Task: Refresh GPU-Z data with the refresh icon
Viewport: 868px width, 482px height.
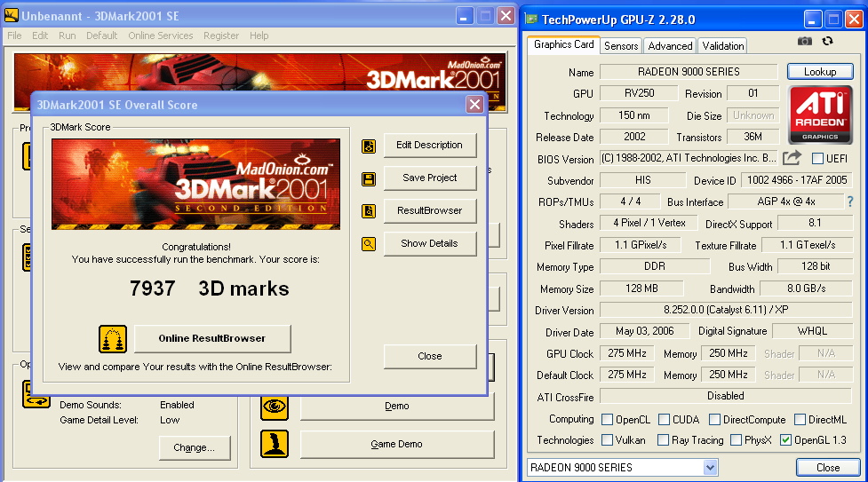Action: [x=828, y=42]
